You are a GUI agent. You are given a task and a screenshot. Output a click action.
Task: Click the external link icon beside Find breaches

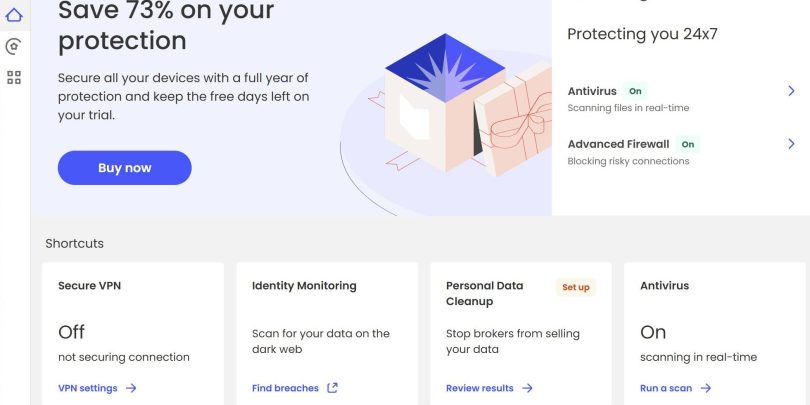333,388
